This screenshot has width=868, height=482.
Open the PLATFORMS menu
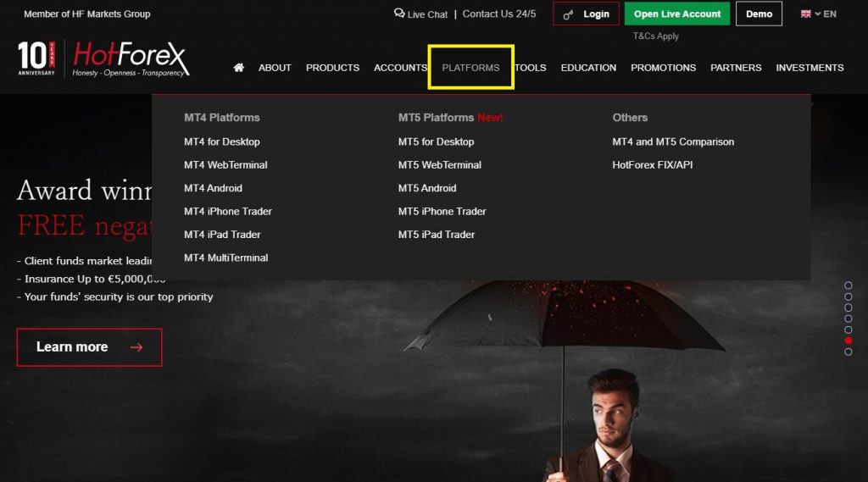click(x=470, y=68)
